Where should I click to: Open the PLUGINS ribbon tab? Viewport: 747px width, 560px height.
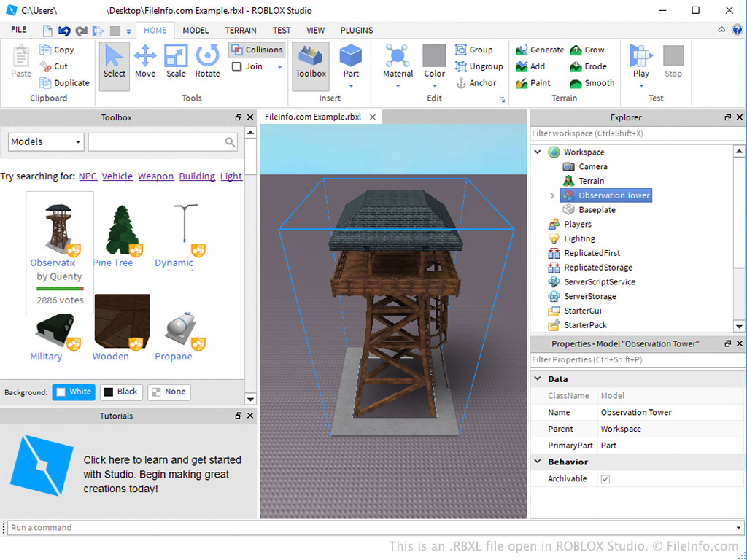[356, 31]
